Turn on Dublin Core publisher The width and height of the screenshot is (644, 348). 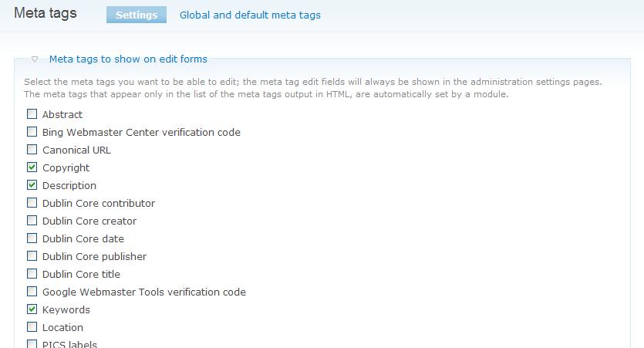coord(32,256)
